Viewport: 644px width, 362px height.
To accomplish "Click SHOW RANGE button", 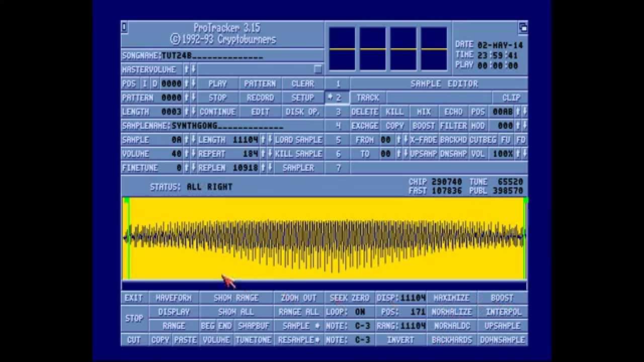I will (x=236, y=298).
